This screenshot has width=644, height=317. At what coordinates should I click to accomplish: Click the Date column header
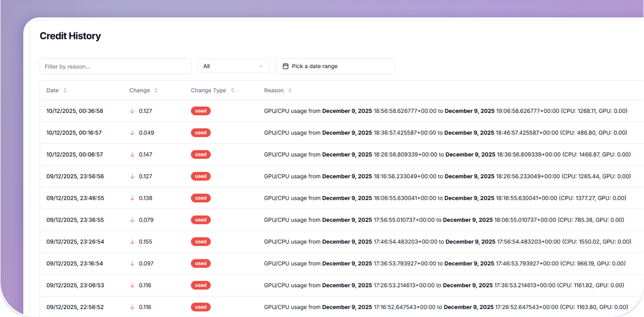(52, 90)
